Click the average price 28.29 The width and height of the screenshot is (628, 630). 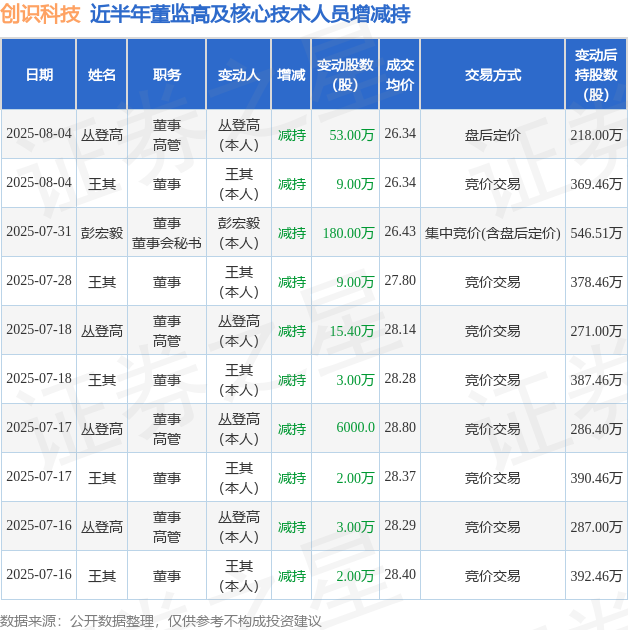click(400, 525)
